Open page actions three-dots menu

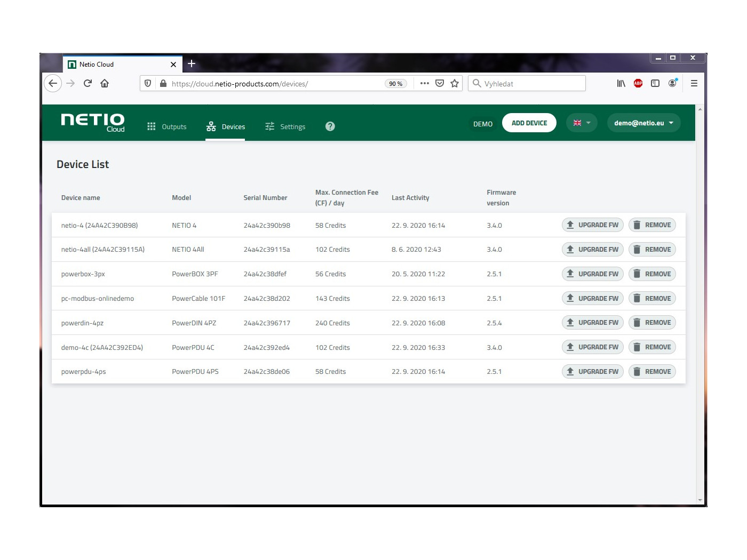pos(425,83)
